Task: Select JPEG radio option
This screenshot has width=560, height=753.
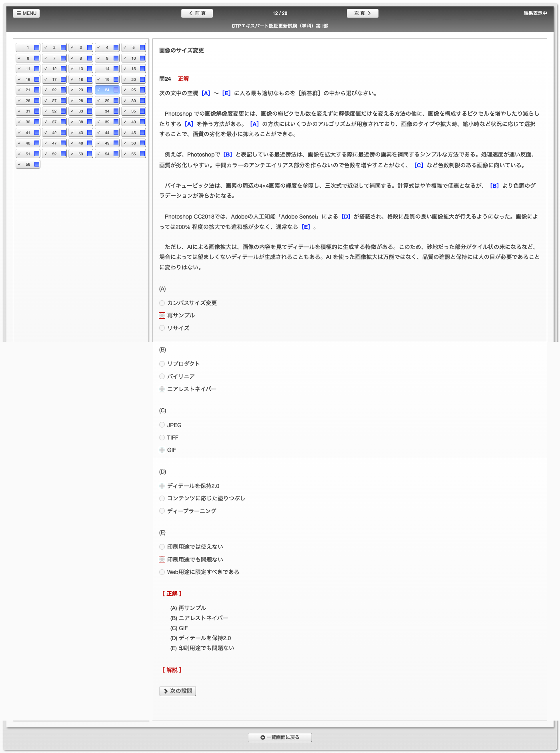Action: pyautogui.click(x=162, y=425)
